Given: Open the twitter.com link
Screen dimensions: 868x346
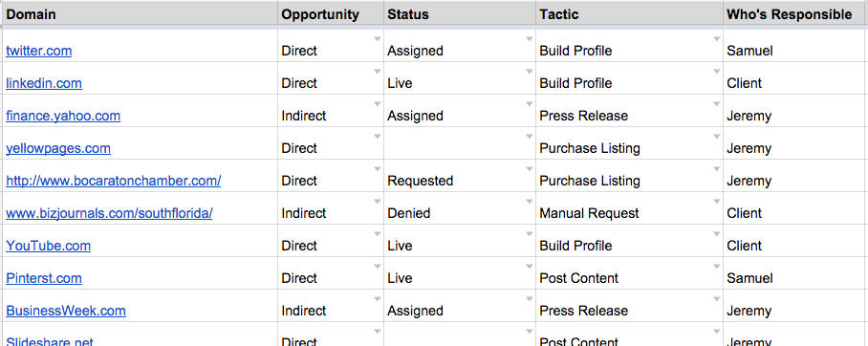Looking at the screenshot, I should point(39,51).
